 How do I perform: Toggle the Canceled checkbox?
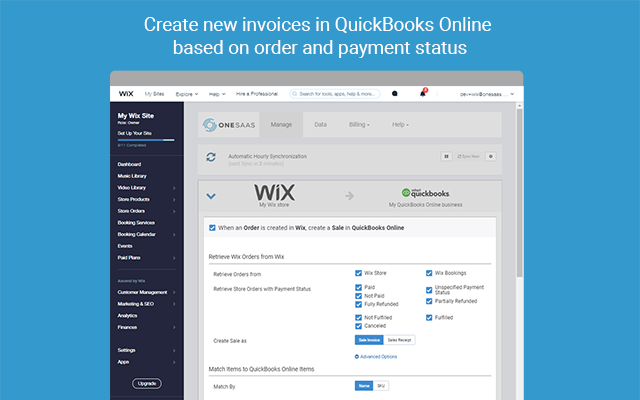coord(358,326)
